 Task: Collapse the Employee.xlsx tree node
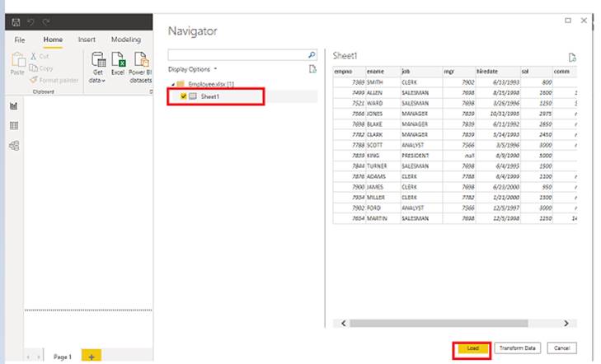tap(173, 84)
